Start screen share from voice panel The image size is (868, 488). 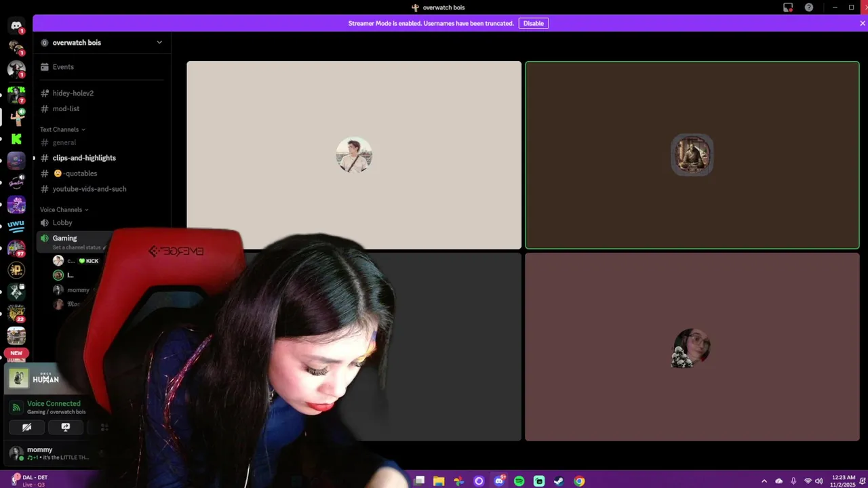(x=66, y=427)
